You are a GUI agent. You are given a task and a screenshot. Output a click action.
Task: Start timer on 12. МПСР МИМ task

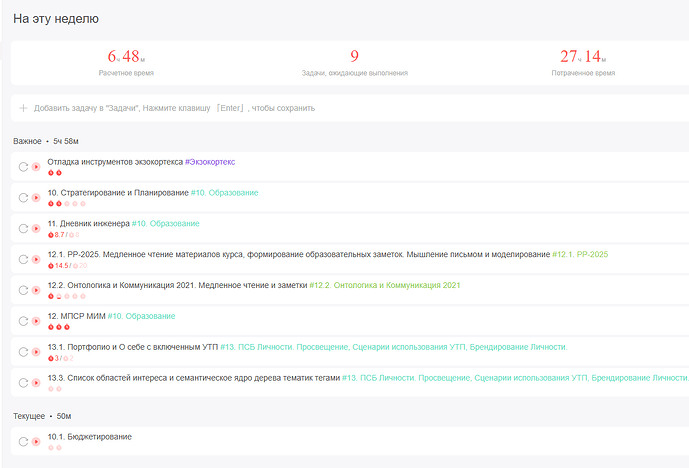point(37,322)
